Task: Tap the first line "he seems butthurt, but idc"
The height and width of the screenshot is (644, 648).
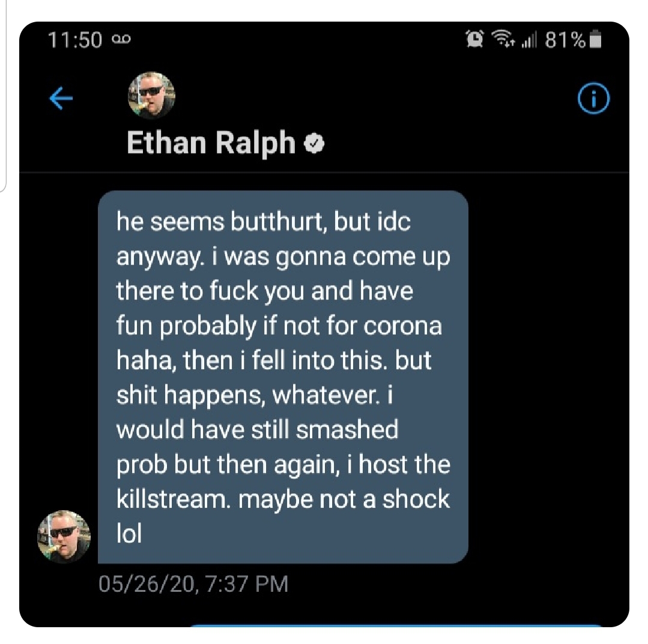Action: pyautogui.click(x=263, y=221)
